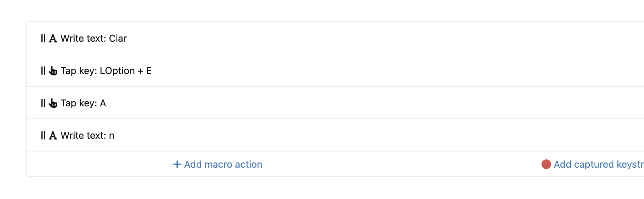Open the 'Tap key: A' macro action

[x=83, y=103]
